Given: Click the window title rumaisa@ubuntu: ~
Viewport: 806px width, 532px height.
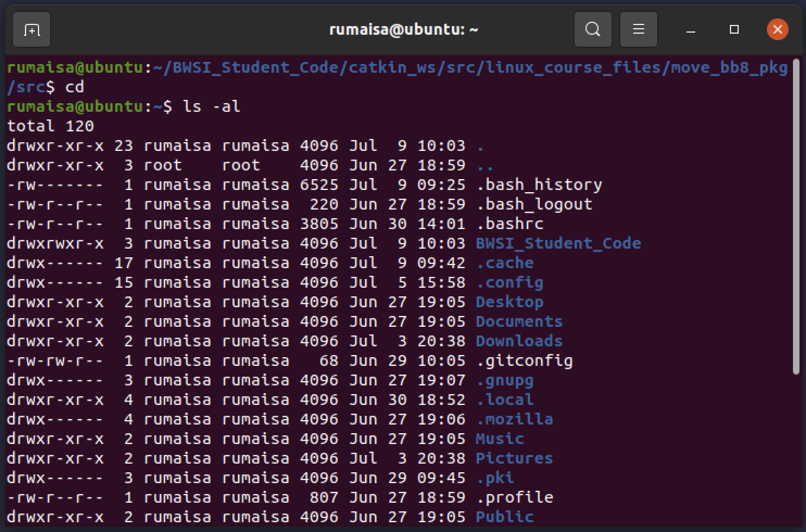Looking at the screenshot, I should coord(404,29).
